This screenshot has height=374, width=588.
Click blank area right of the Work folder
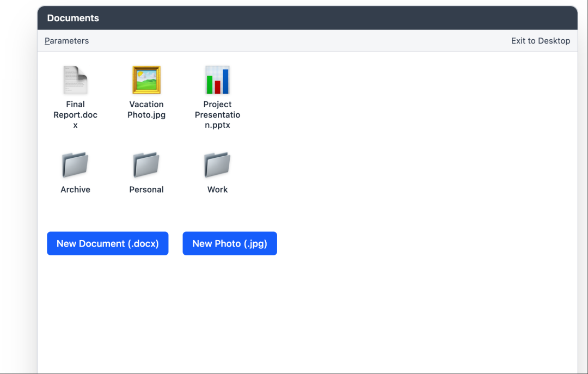pos(381,169)
